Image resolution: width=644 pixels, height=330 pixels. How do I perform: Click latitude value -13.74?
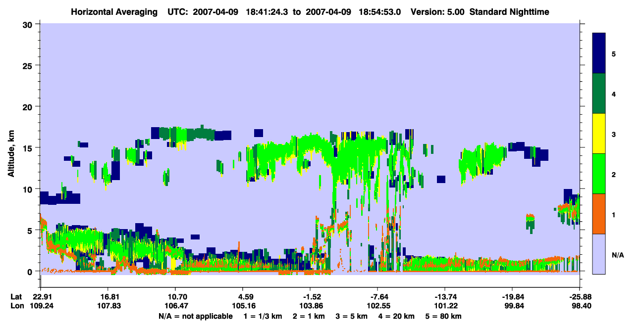445,297
